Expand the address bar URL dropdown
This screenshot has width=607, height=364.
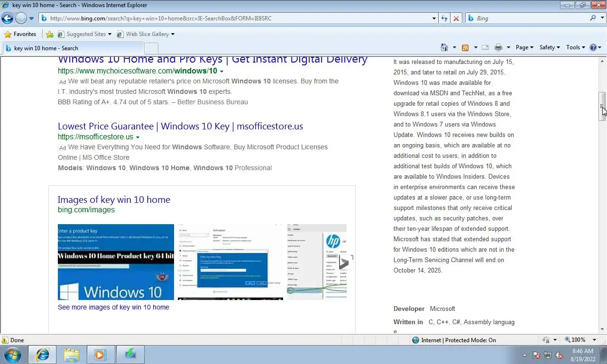point(434,18)
